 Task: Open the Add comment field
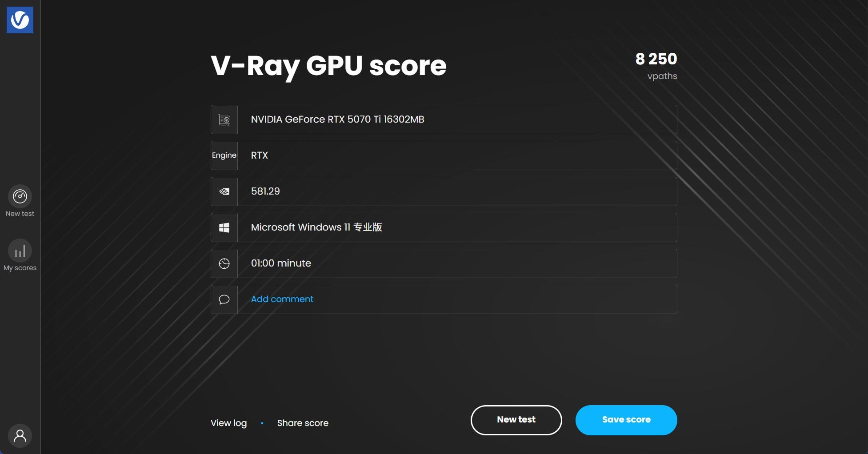[x=282, y=299]
